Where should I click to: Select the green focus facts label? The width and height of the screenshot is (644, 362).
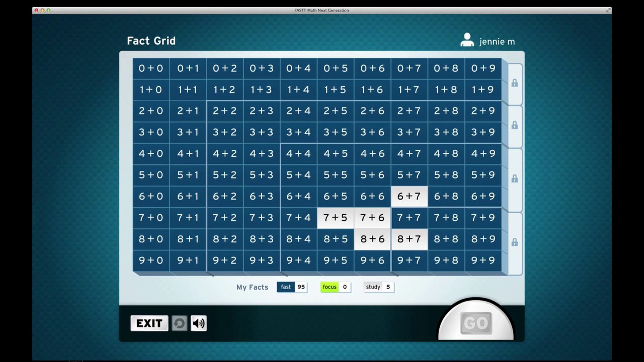[x=329, y=287]
